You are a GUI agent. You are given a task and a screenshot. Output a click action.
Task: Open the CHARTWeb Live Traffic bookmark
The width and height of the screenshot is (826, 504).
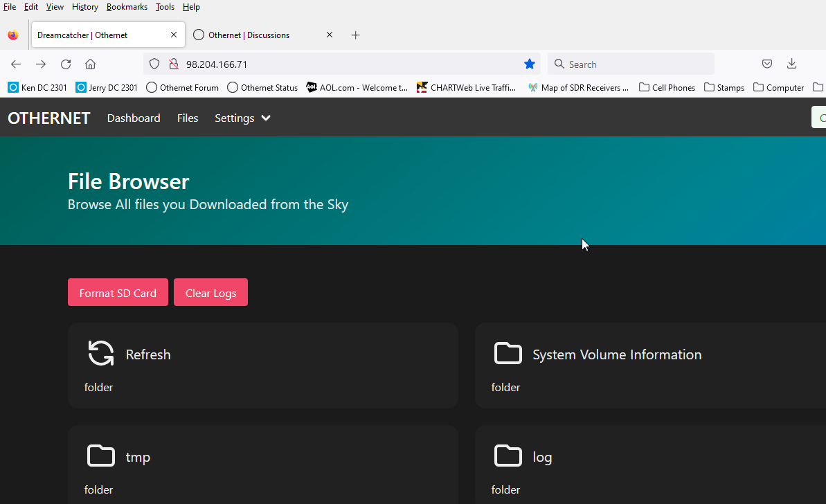[466, 87]
